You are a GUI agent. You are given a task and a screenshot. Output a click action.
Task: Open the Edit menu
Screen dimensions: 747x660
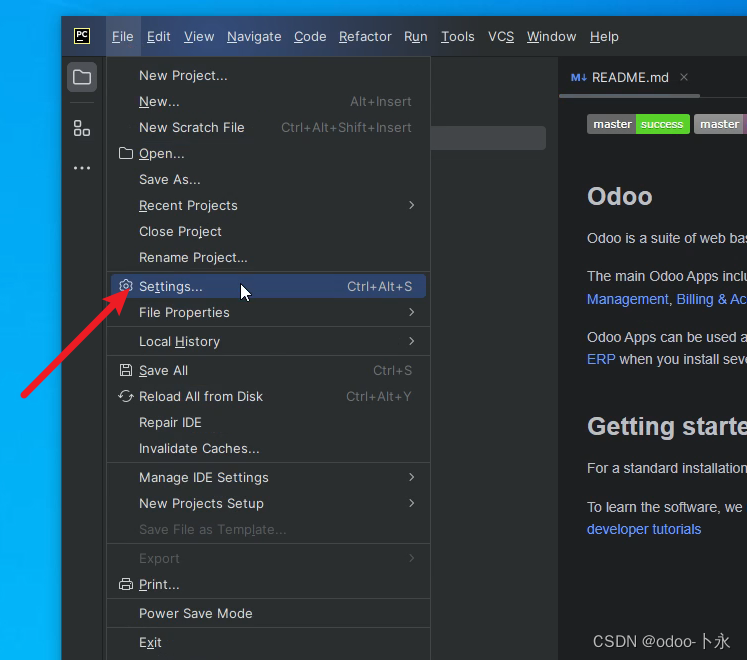pyautogui.click(x=159, y=37)
